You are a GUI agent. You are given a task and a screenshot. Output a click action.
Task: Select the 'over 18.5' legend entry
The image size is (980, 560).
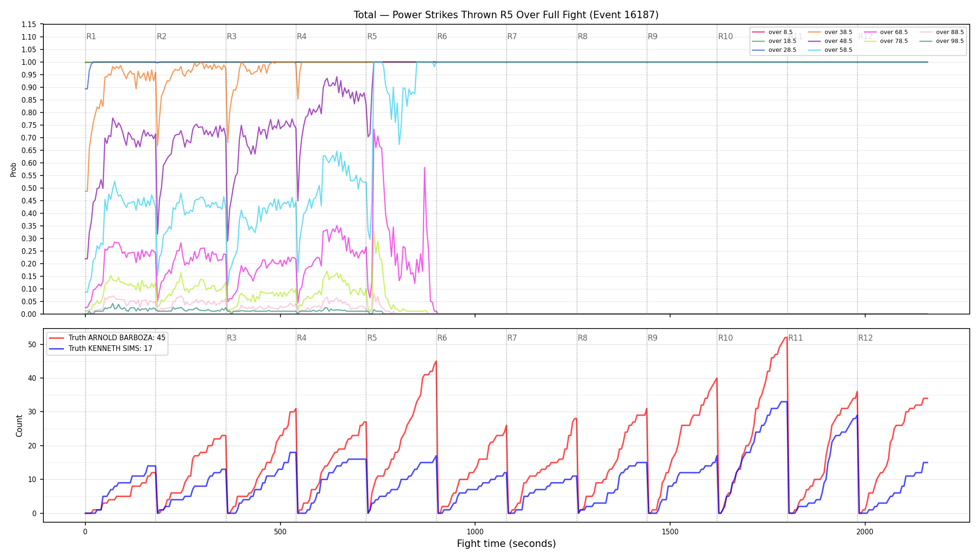click(774, 41)
